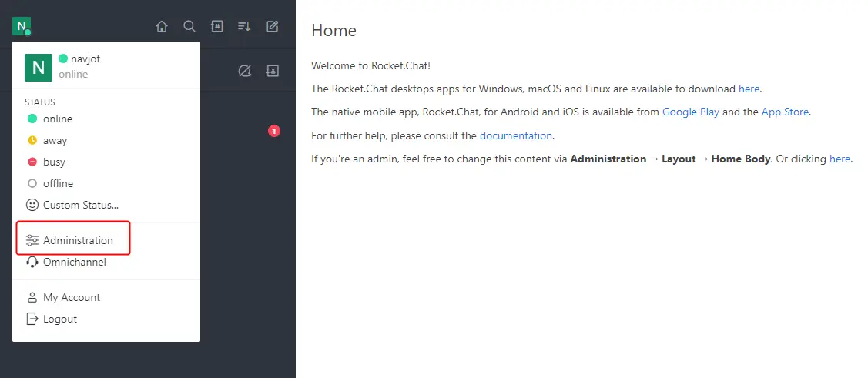Click the yellow away clock icon
The height and width of the screenshot is (378, 868).
[32, 141]
